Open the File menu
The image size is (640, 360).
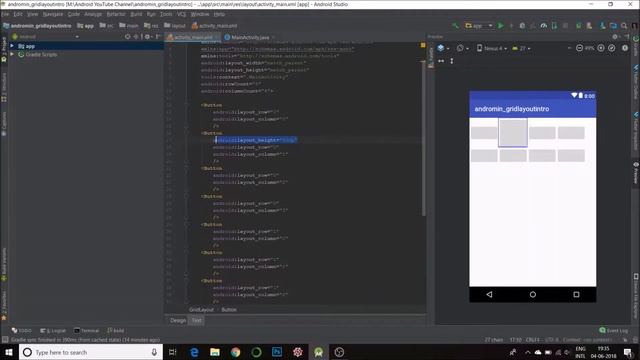click(5, 14)
